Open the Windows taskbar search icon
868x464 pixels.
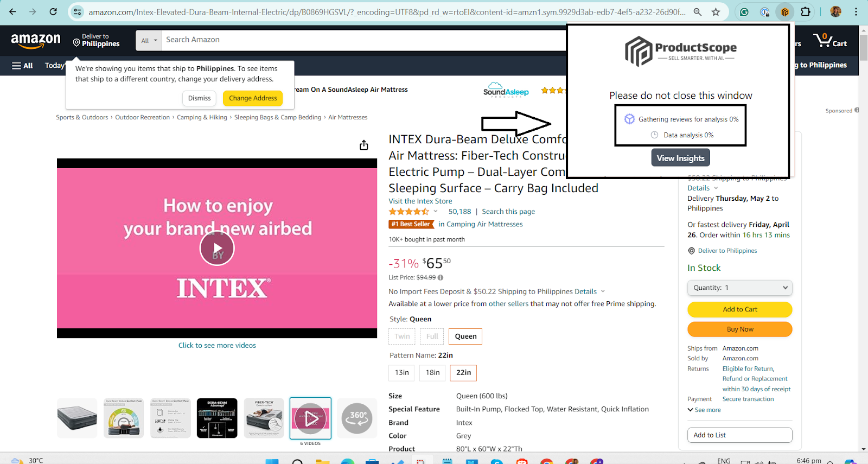(x=297, y=462)
